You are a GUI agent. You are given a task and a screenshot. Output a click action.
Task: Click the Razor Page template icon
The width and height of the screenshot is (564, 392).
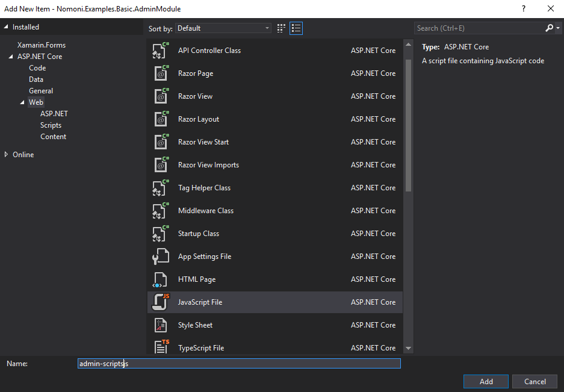coord(160,73)
